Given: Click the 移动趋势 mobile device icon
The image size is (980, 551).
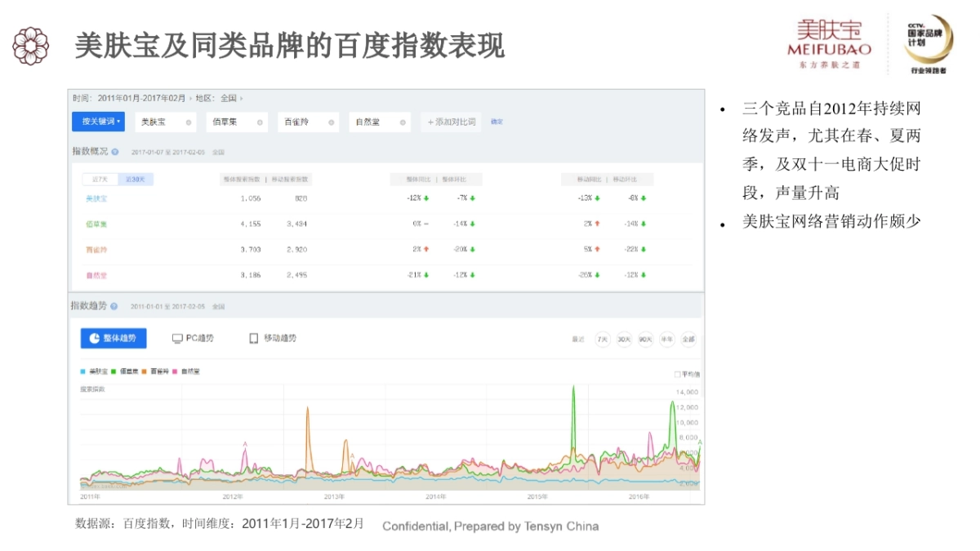Looking at the screenshot, I should [x=253, y=338].
